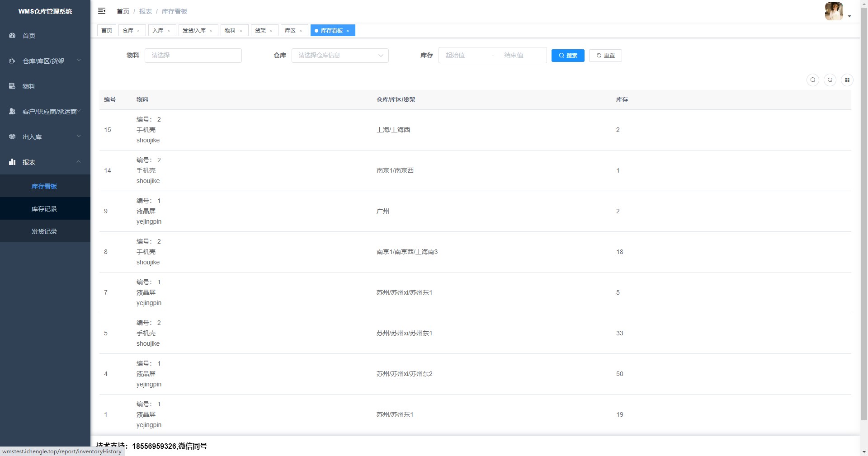Viewport: 868px width, 456px height.
Task: Click the blue 搜索 button
Action: (x=568, y=56)
